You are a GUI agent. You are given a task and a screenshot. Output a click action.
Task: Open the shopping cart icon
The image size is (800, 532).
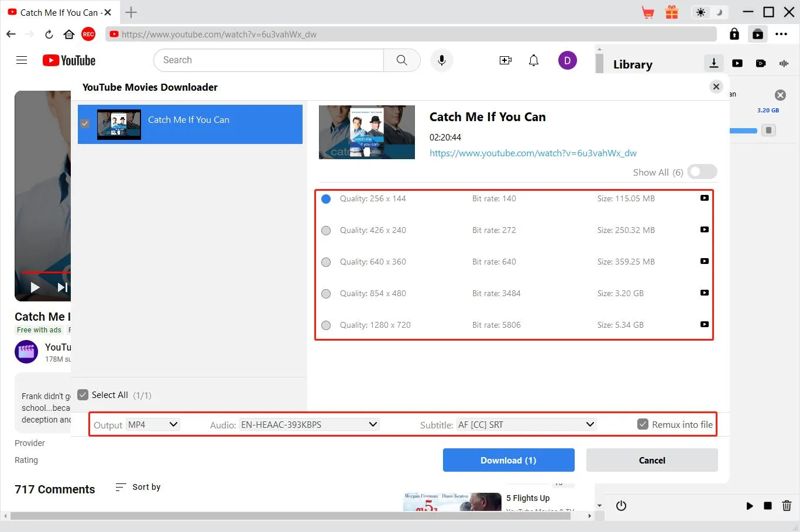click(648, 12)
